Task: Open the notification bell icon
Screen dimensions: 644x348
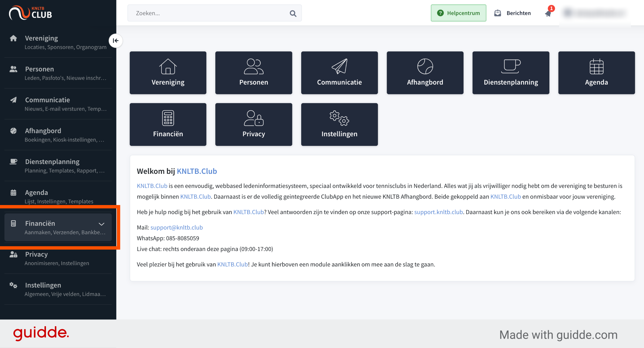Action: point(548,13)
